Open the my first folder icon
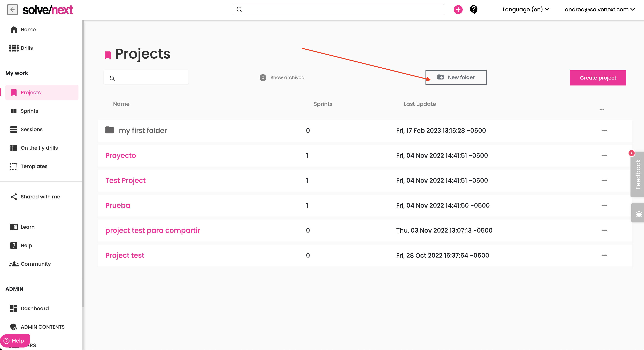This screenshot has width=644, height=350. (109, 130)
